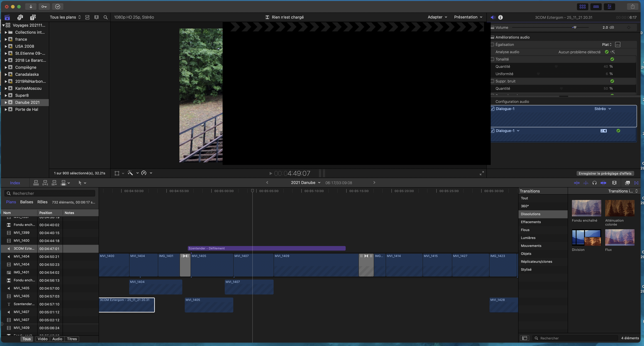Toggle the skimming icon in the timeline toolbar

577,183
